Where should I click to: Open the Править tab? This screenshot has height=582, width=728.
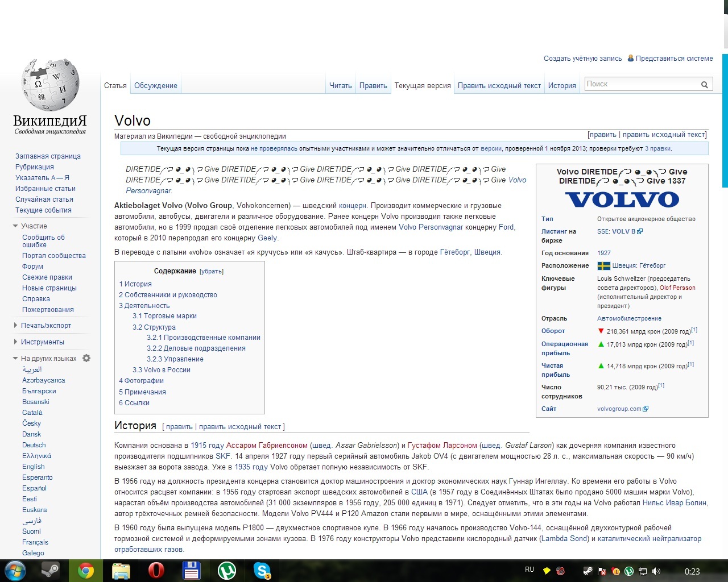pyautogui.click(x=373, y=86)
